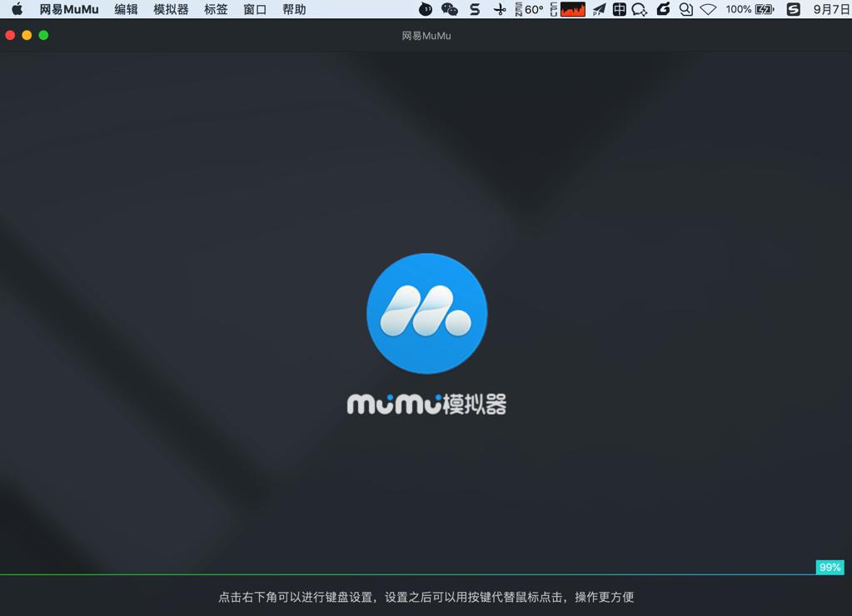Click the WeChat menu bar icon
This screenshot has width=852, height=616.
tap(450, 9)
